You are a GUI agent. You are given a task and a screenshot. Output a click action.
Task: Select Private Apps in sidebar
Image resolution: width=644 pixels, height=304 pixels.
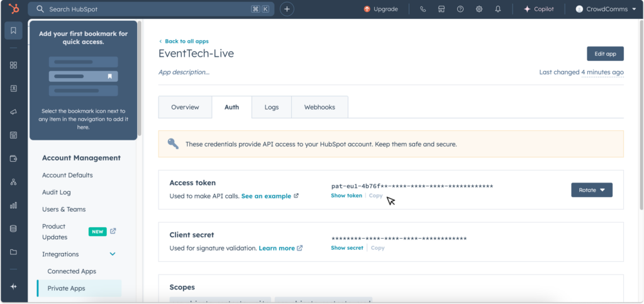(x=66, y=288)
